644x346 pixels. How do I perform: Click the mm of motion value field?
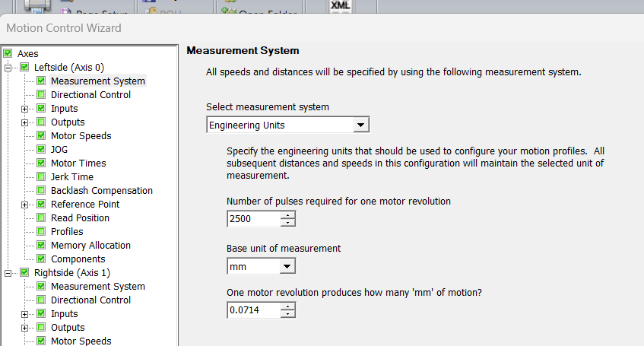[x=253, y=311]
